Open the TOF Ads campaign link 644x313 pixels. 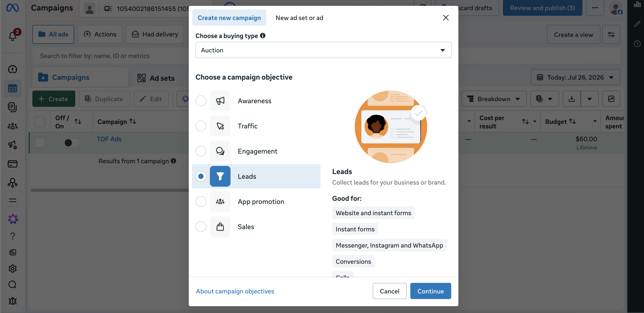point(109,139)
